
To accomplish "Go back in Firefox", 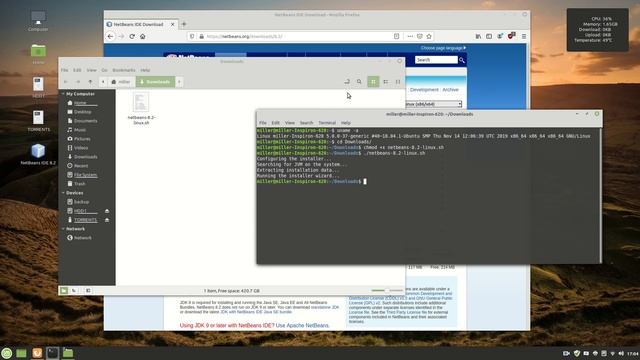I will point(111,36).
